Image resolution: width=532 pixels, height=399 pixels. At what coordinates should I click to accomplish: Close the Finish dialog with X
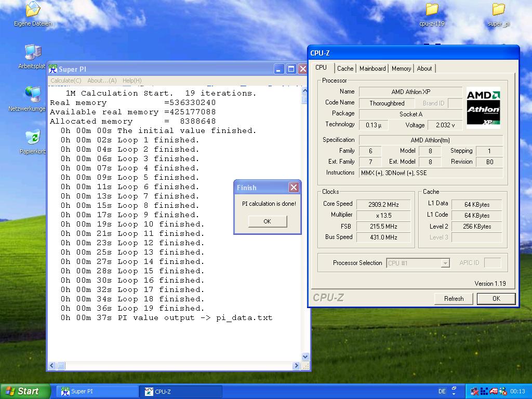pos(294,188)
